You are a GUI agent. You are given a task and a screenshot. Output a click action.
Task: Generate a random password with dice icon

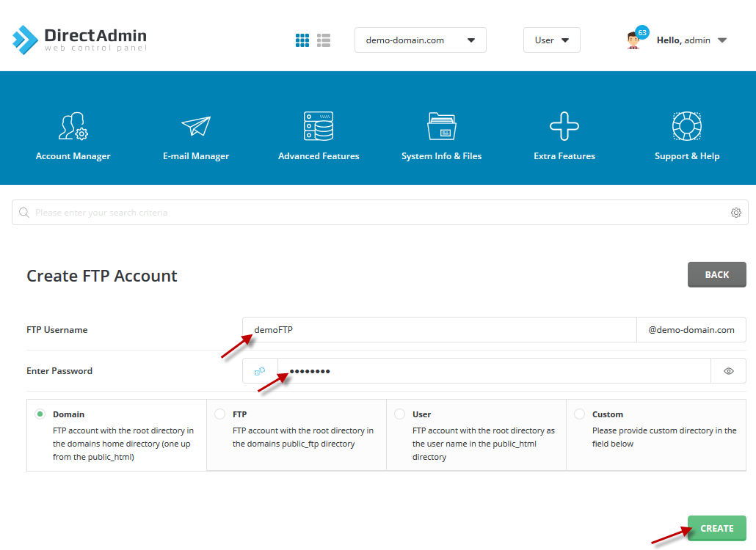[x=261, y=371]
